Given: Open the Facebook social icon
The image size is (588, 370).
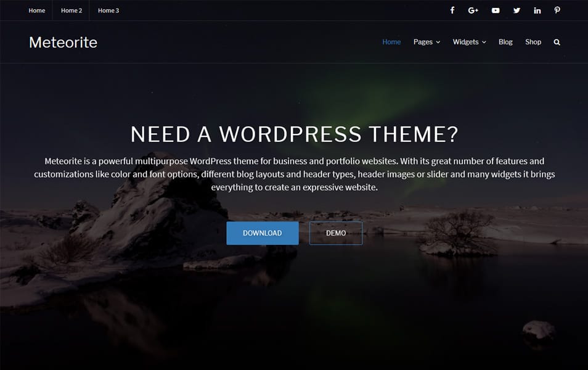Looking at the screenshot, I should (452, 10).
